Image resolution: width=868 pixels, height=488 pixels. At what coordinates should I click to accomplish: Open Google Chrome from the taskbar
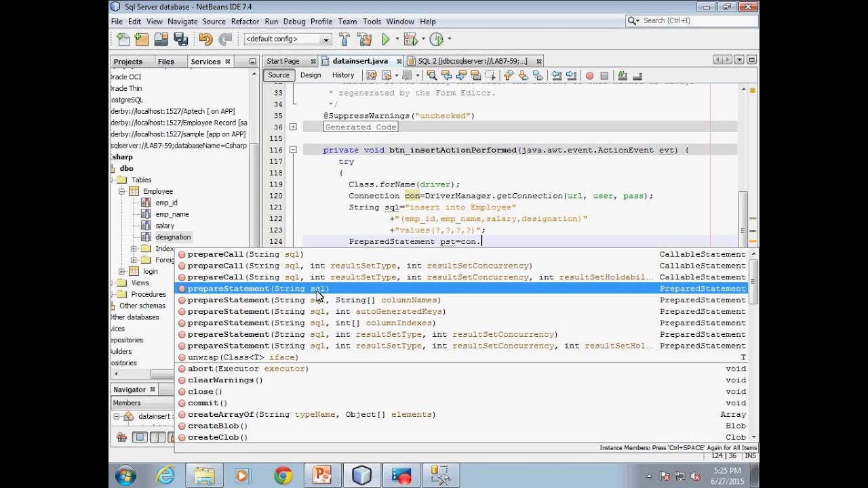coord(283,476)
